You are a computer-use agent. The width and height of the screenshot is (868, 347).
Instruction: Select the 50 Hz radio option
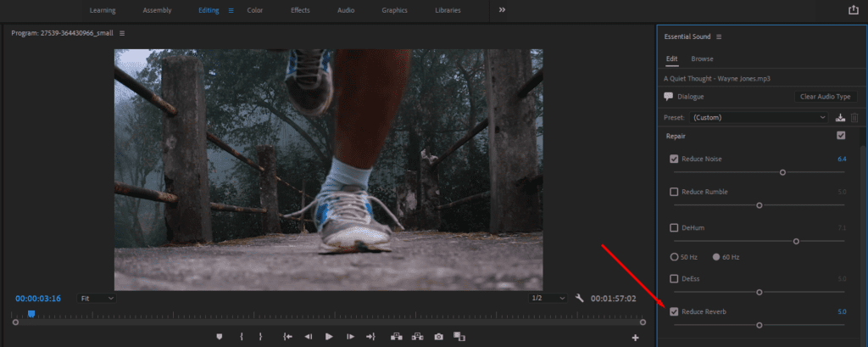pos(674,257)
